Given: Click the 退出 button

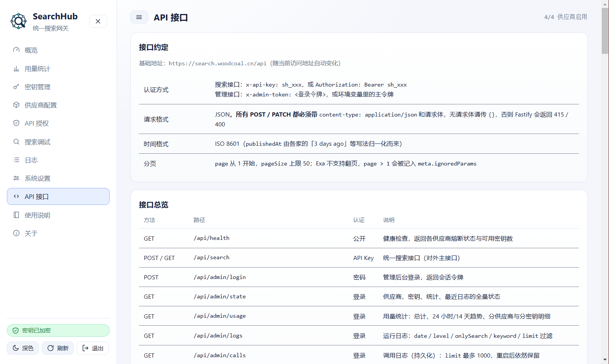Looking at the screenshot, I should point(93,348).
